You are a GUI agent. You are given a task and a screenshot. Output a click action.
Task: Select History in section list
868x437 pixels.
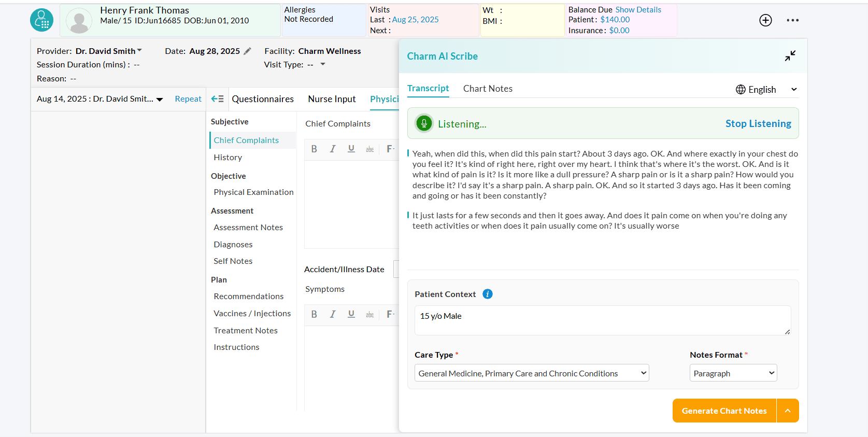pos(228,158)
